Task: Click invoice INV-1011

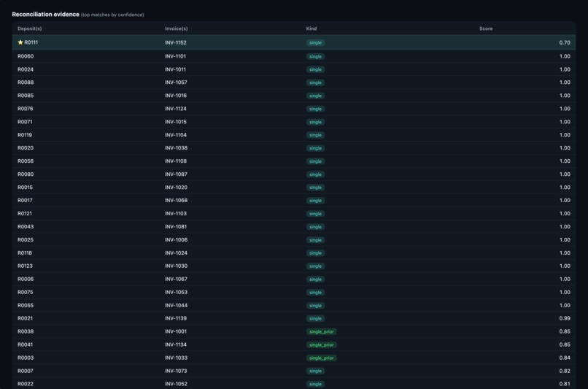Action: [x=175, y=69]
